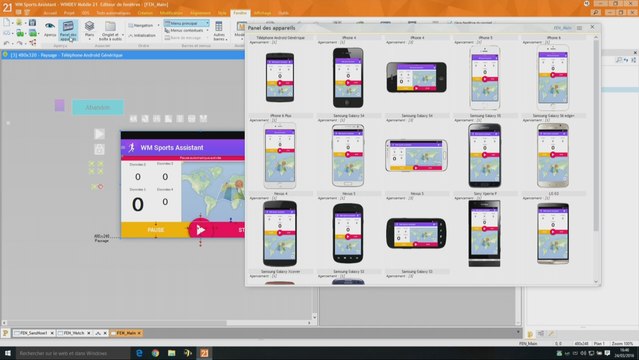The image size is (639, 360).
Task: Open the Tests automatiques ribbon tab
Action: click(x=113, y=13)
